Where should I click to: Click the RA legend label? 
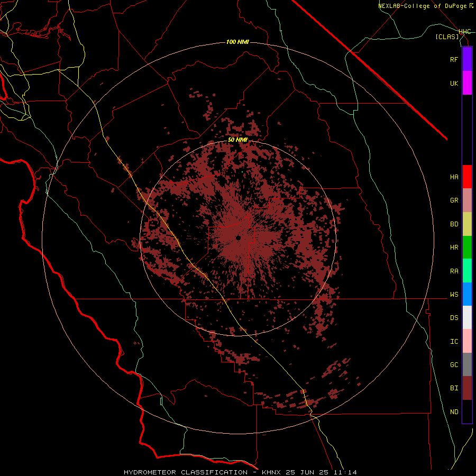[454, 271]
